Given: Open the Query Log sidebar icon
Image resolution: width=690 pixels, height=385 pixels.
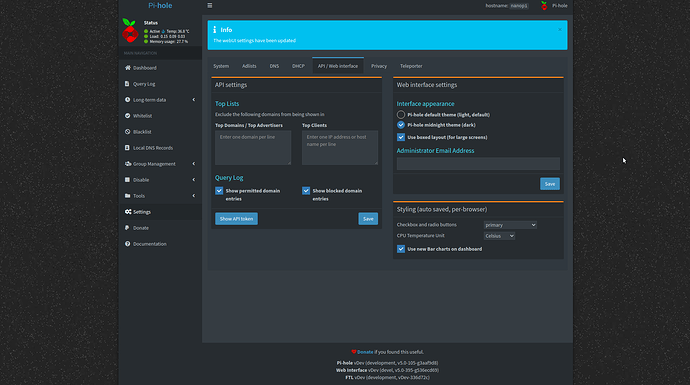Looking at the screenshot, I should click(127, 84).
